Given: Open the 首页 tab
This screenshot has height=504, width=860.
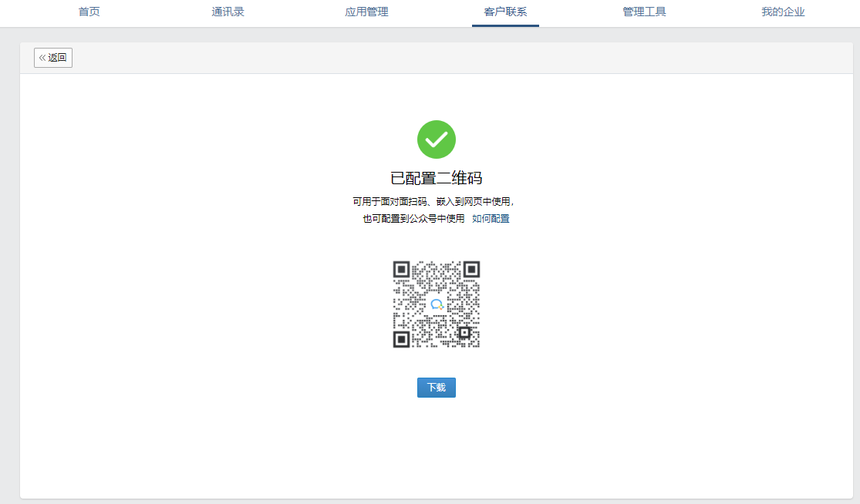Looking at the screenshot, I should [x=89, y=12].
